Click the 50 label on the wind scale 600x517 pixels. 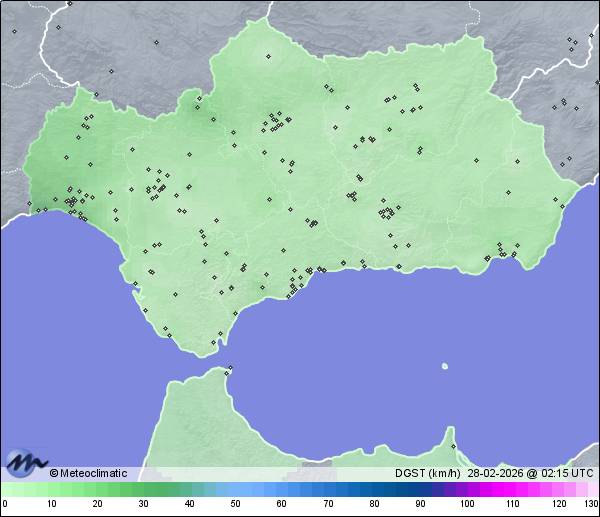235,504
